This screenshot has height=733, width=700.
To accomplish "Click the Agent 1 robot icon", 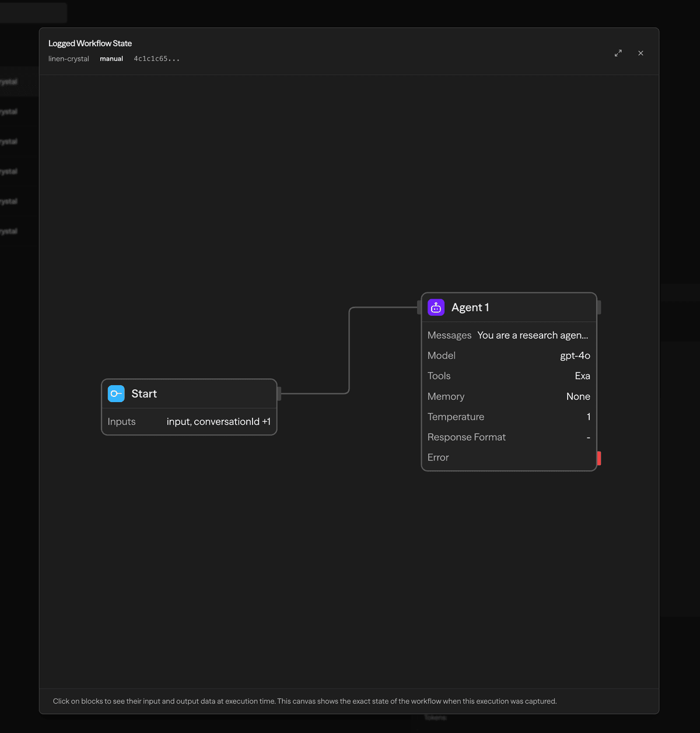I will tap(436, 307).
